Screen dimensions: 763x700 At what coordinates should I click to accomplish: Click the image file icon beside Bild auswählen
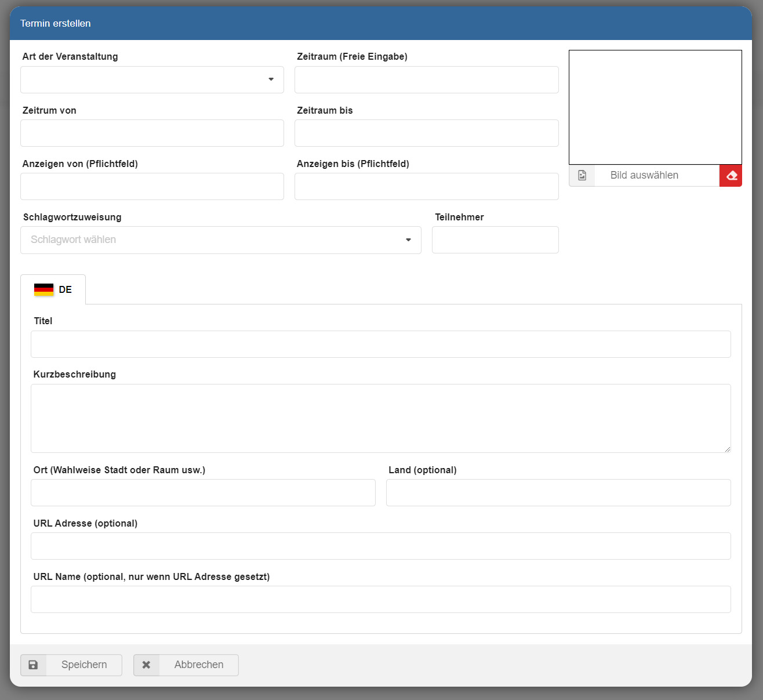582,176
